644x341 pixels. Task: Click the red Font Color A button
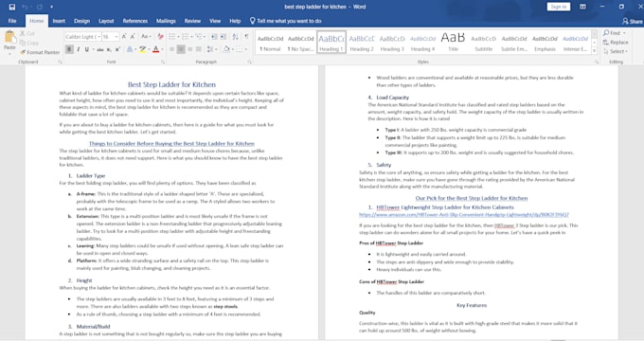coord(155,49)
